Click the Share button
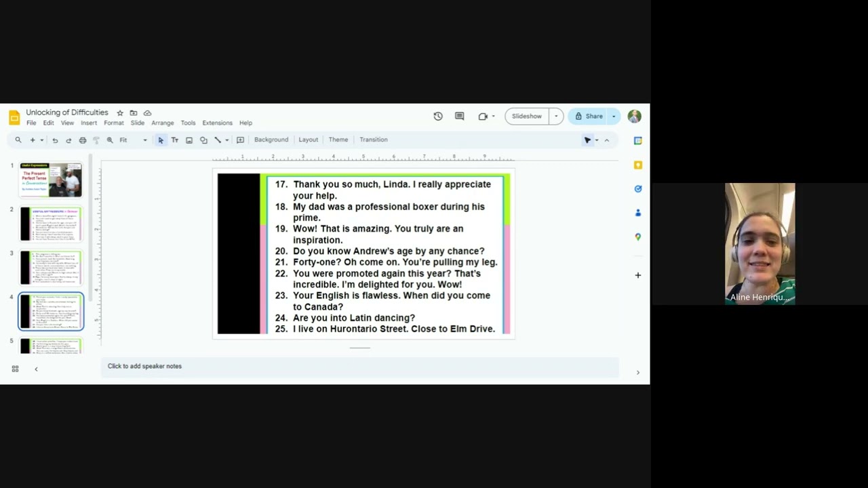Image resolution: width=868 pixels, height=488 pixels. (589, 117)
